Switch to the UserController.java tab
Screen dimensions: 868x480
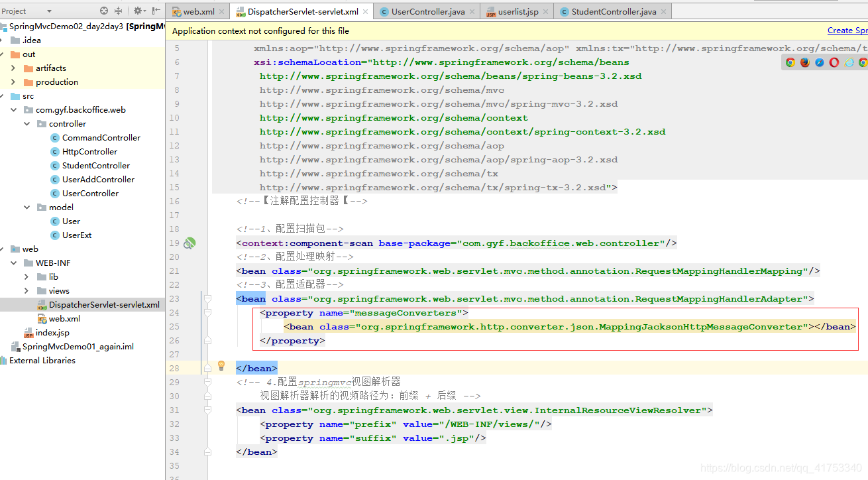coord(428,11)
